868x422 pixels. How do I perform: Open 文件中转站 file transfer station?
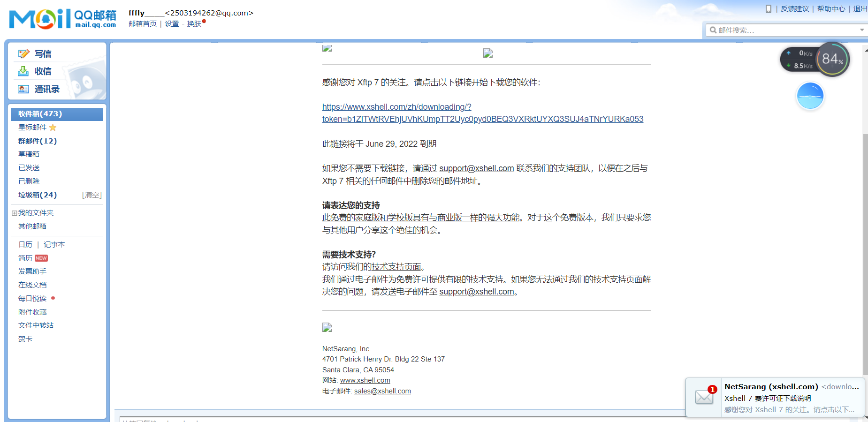36,325
